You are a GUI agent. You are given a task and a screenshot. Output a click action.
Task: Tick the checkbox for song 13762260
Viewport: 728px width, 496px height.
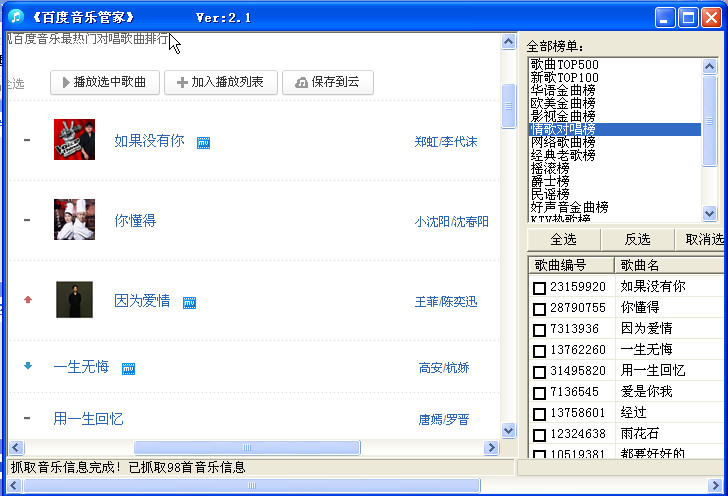pos(539,351)
